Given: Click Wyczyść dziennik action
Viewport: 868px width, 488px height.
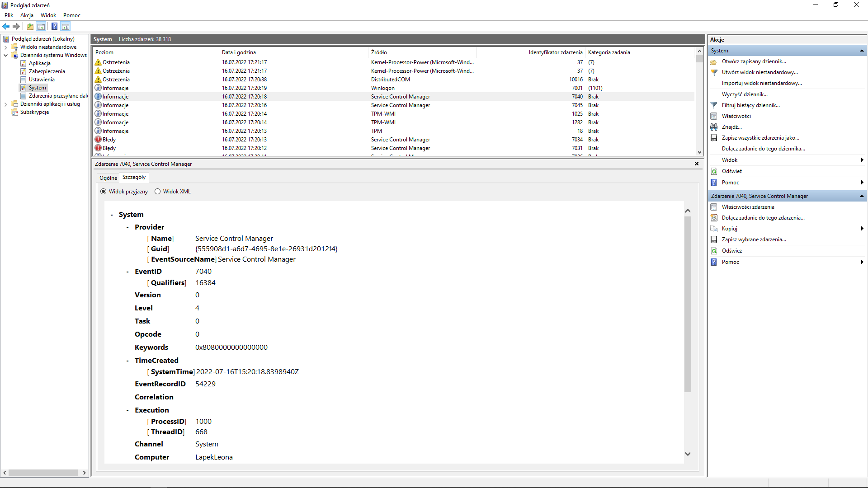Looking at the screenshot, I should pos(745,94).
